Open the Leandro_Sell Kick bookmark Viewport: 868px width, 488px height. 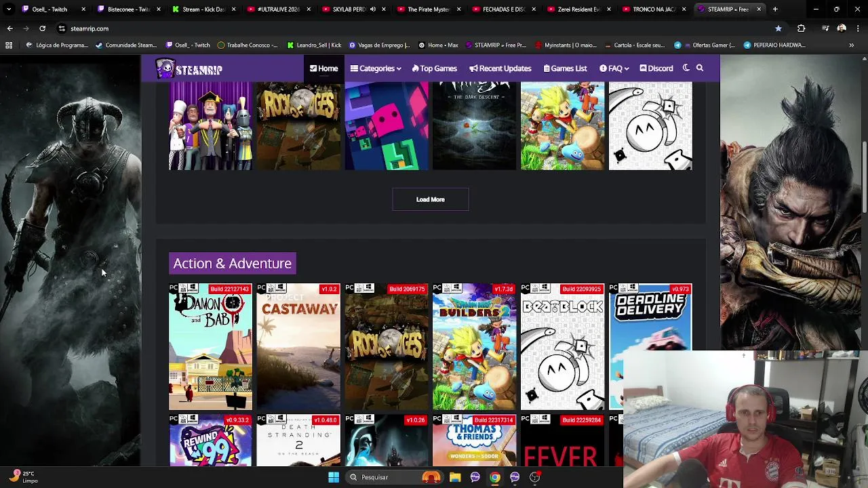click(313, 45)
